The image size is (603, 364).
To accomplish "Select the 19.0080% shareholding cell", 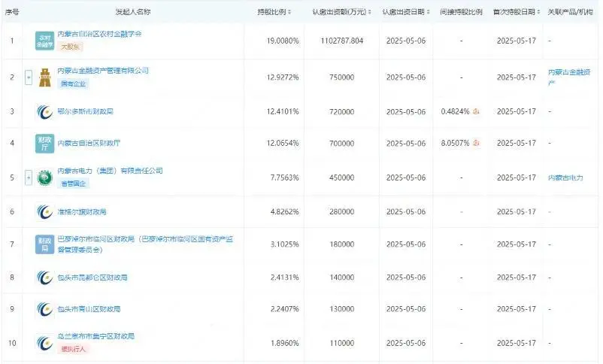I will (x=283, y=41).
